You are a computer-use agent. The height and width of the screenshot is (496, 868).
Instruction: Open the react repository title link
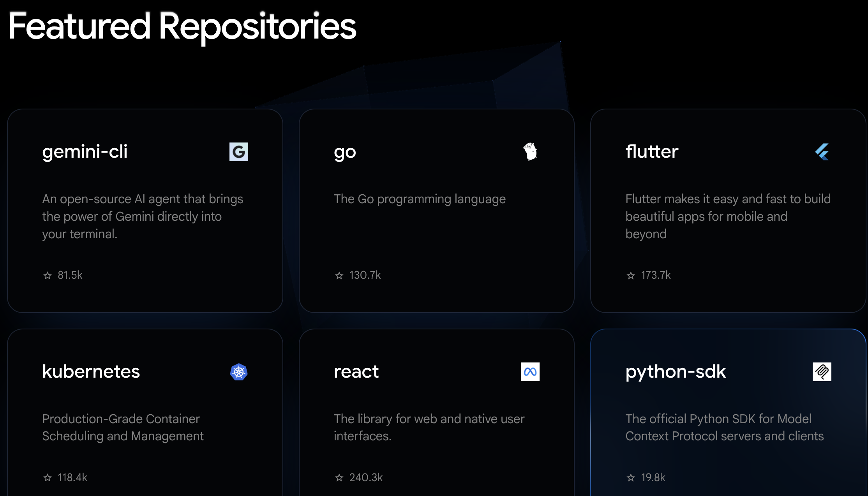(356, 372)
